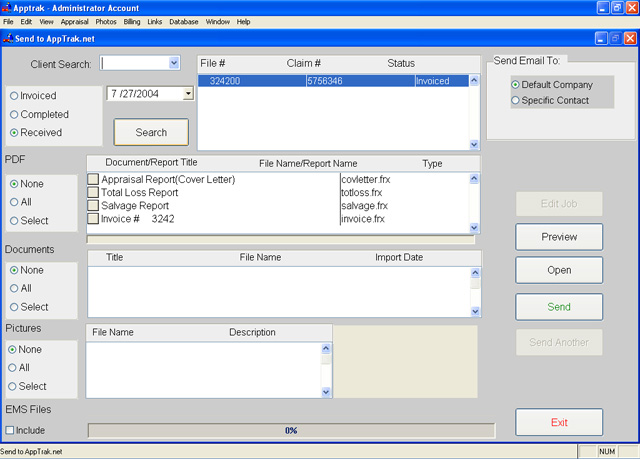Screen dimensions: 640x460
Task: Click the 0% progress bar
Action: point(291,431)
